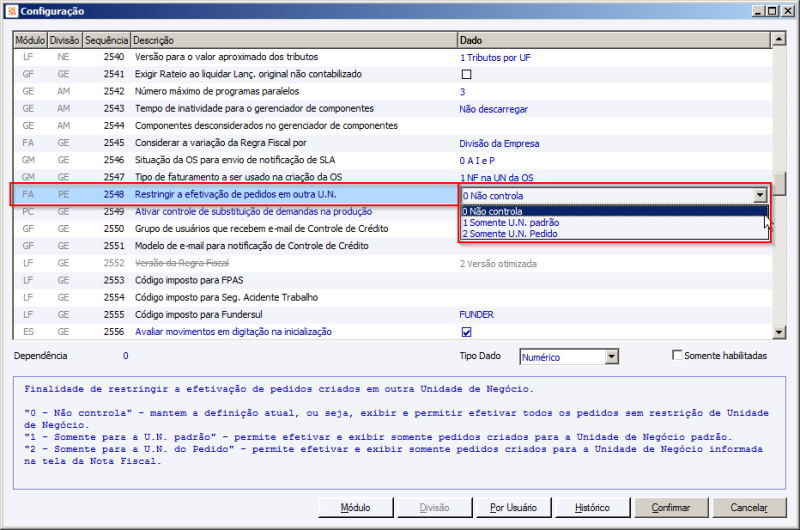Click value FUNDER
800x530 pixels.
click(x=477, y=314)
